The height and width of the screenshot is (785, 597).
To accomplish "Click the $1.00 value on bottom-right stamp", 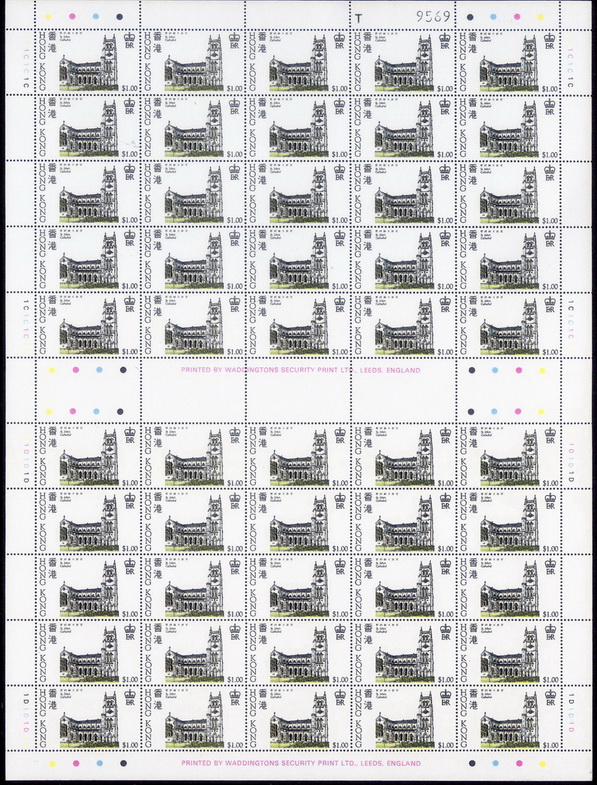I will coord(550,745).
